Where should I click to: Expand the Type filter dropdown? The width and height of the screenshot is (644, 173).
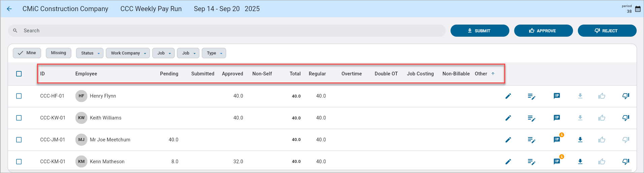(214, 53)
